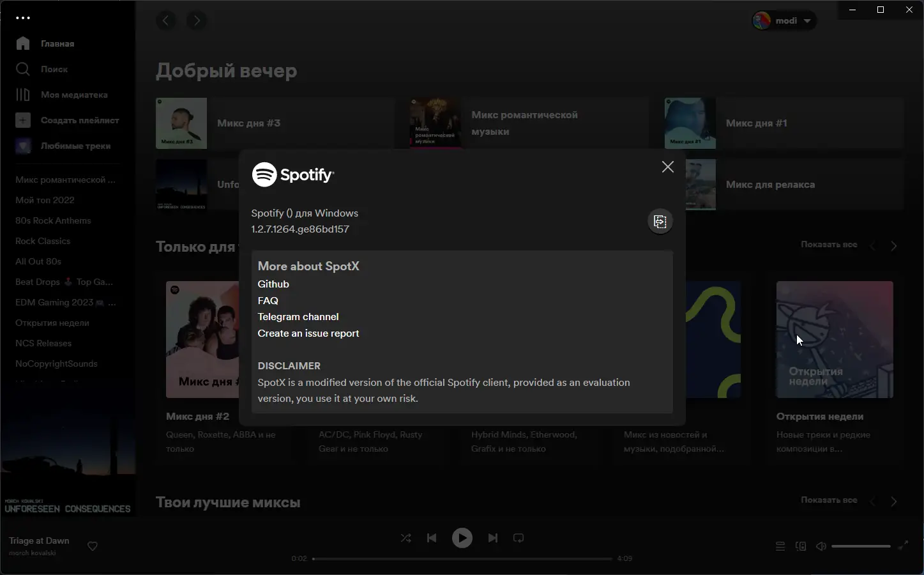Viewport: 924px width, 575px height.
Task: Maximize the Spotify window
Action: [881, 10]
